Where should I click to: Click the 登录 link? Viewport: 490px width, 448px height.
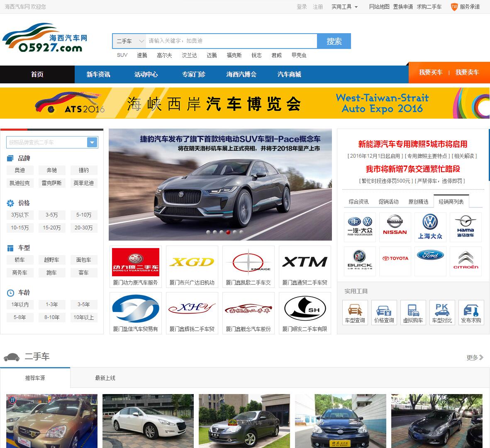(x=302, y=7)
